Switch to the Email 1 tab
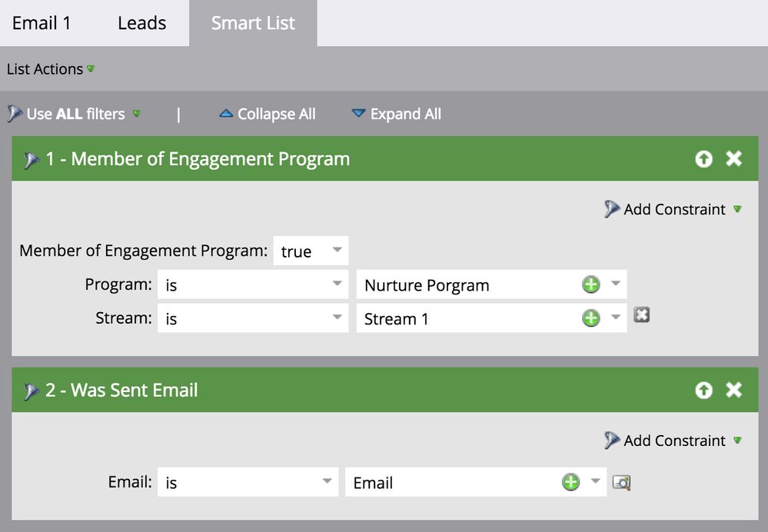 click(x=42, y=23)
